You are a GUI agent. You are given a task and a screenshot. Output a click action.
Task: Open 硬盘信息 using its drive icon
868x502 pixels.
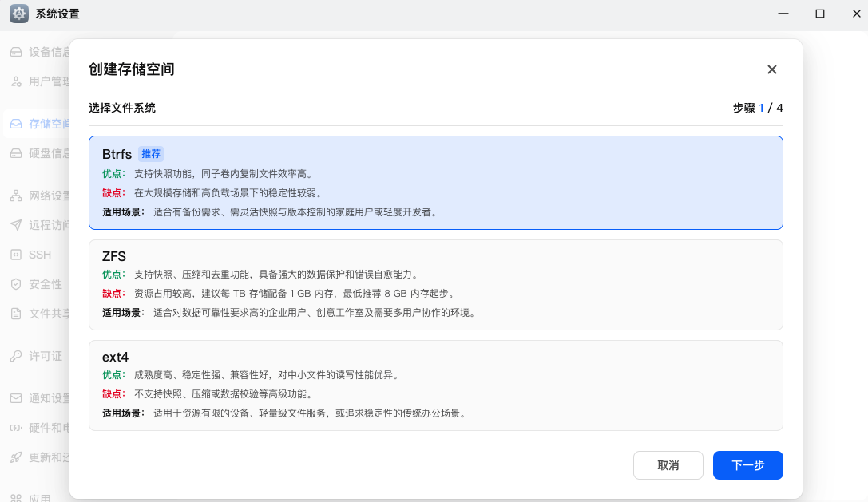pos(18,153)
